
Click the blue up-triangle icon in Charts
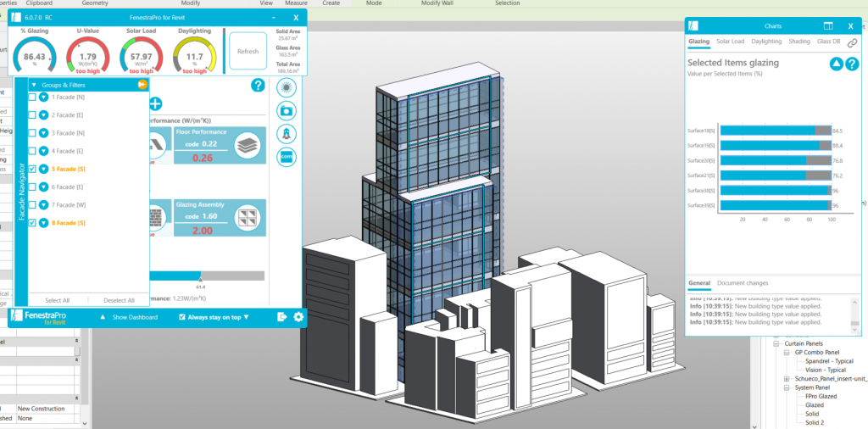(836, 64)
